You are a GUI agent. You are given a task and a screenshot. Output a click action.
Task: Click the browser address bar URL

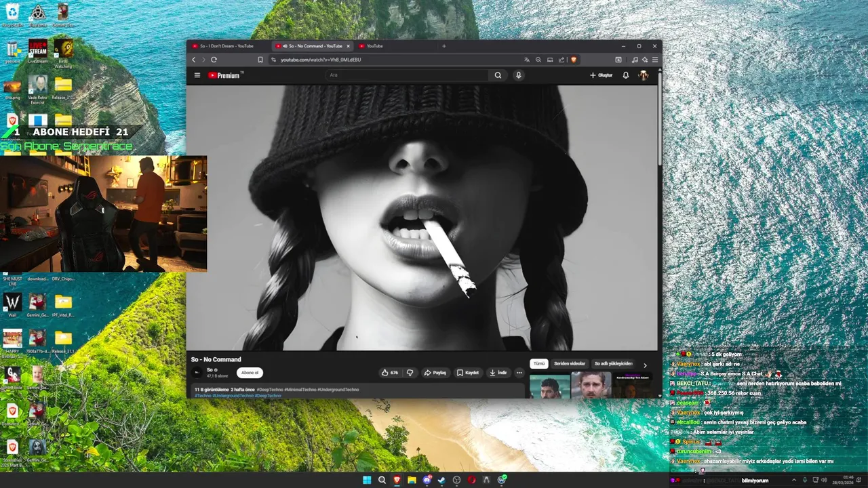coord(321,60)
